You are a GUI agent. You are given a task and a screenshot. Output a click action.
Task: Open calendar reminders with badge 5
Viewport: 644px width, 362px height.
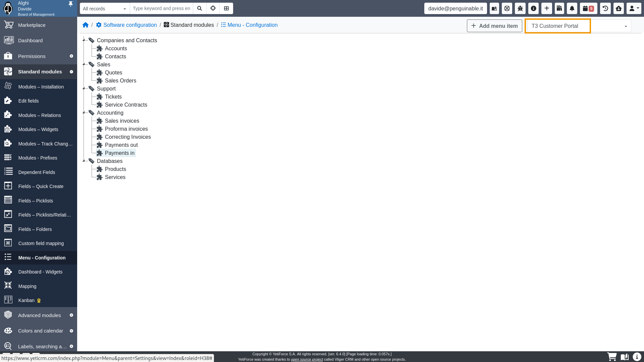[x=588, y=8]
